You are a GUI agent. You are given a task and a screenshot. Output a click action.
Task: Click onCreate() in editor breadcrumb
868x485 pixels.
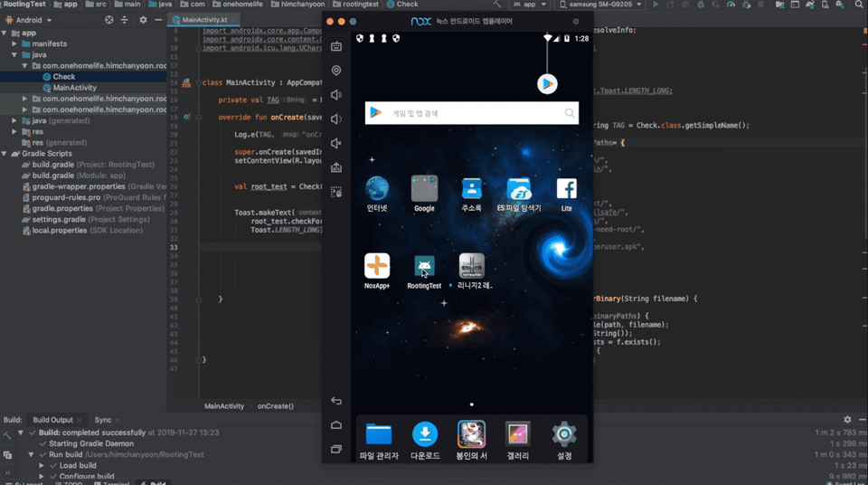tap(275, 406)
